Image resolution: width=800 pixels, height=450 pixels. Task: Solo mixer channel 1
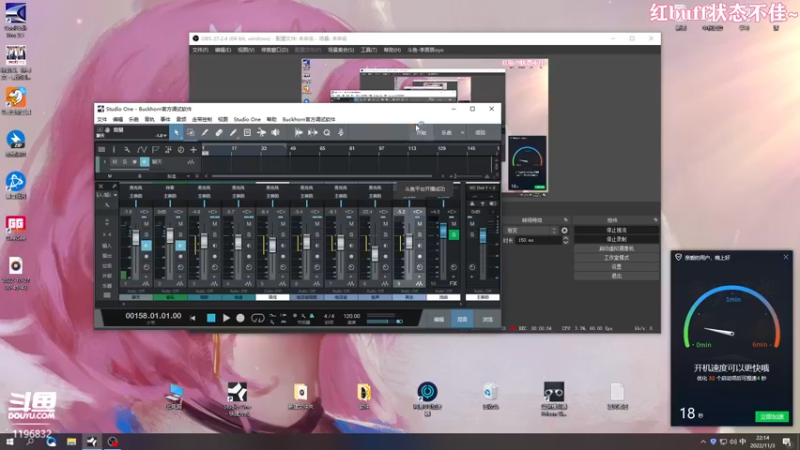point(146,235)
